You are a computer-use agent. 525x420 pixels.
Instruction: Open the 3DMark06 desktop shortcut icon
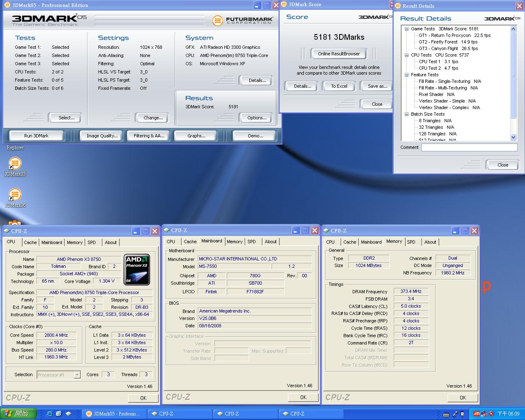15,195
